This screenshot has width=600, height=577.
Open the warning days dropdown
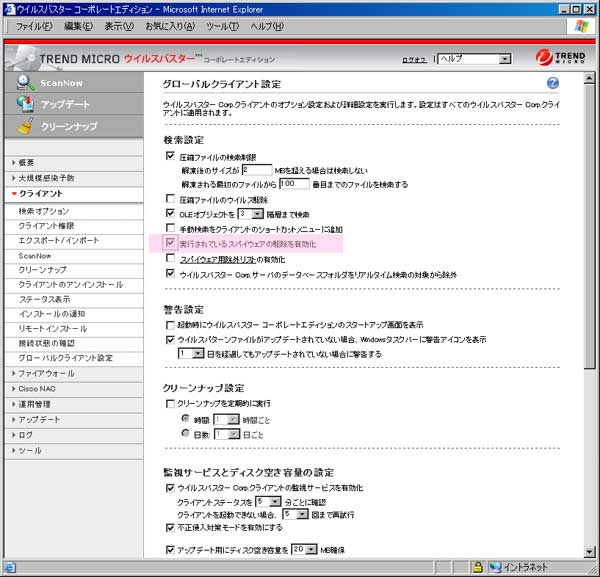tap(191, 353)
